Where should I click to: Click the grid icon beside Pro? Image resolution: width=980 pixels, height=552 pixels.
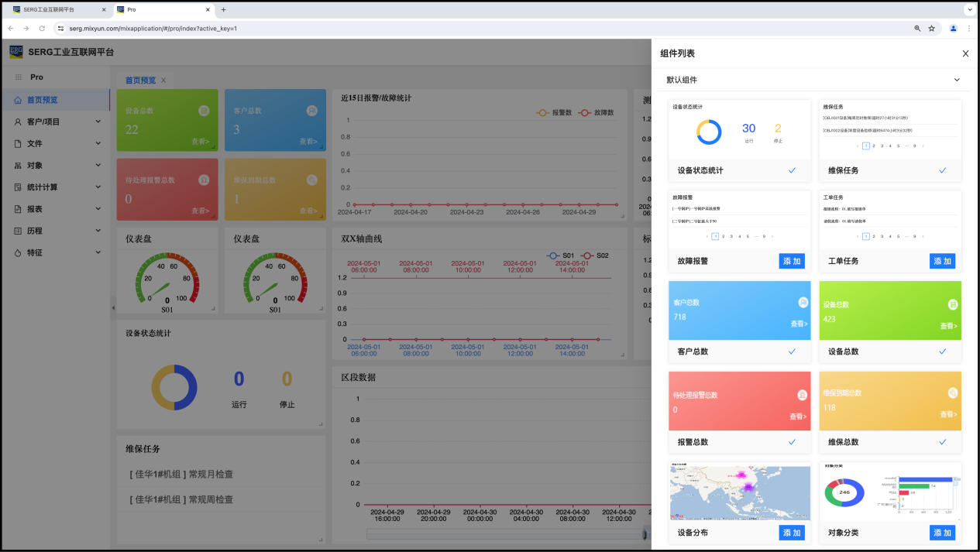[x=18, y=77]
